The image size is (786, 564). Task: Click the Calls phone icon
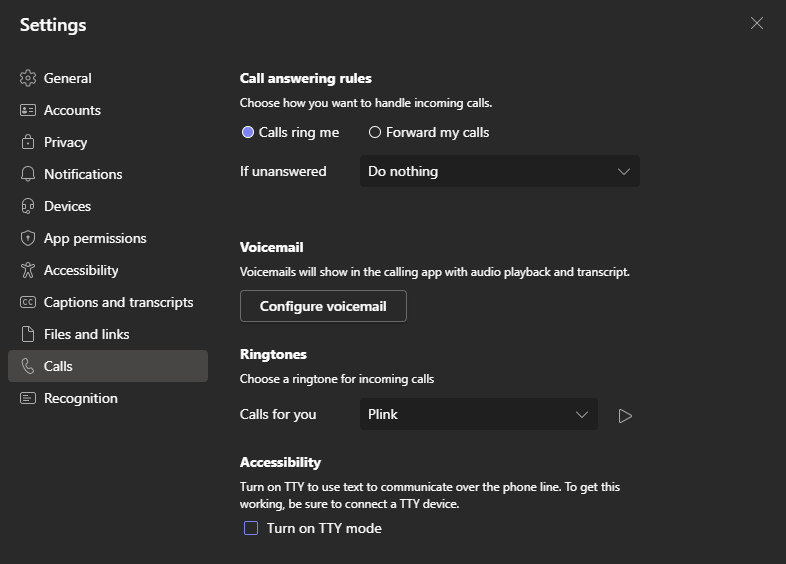28,366
